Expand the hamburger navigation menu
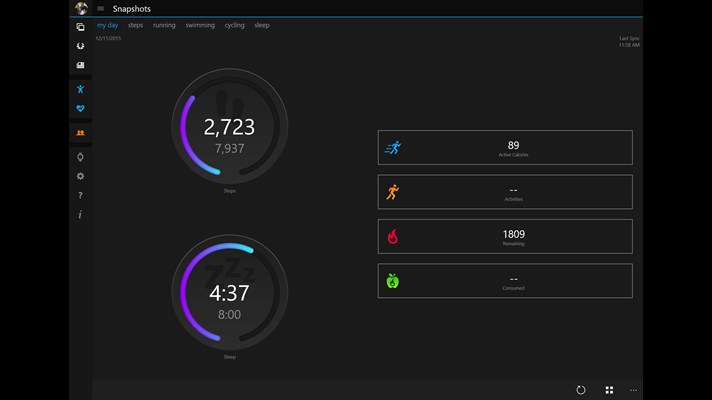Screen dimensions: 712x400 [101, 9]
